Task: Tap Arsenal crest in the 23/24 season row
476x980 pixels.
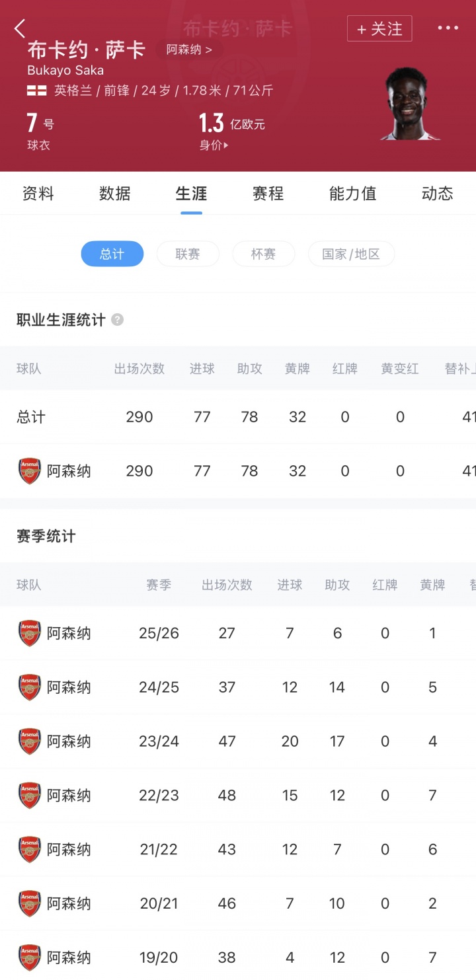Action: [x=30, y=741]
